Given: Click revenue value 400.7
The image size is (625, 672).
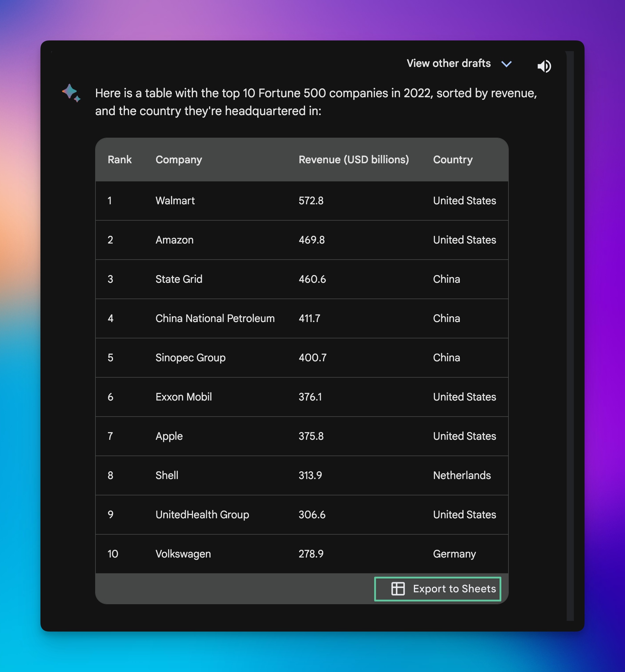Looking at the screenshot, I should (313, 358).
